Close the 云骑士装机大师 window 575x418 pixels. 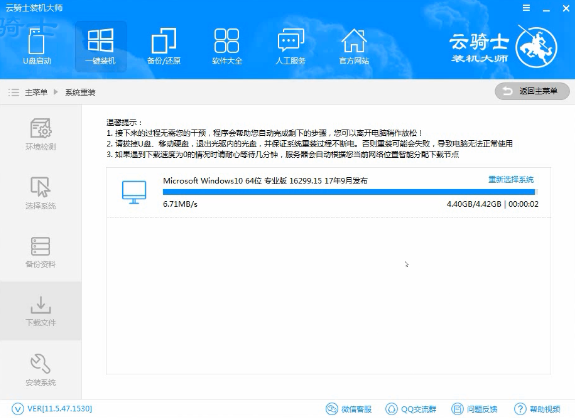(x=566, y=8)
